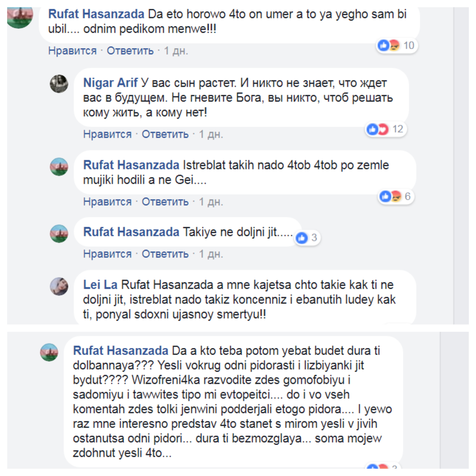The width and height of the screenshot is (476, 476).
Task: View the reactions with count 6
Action: 396,196
